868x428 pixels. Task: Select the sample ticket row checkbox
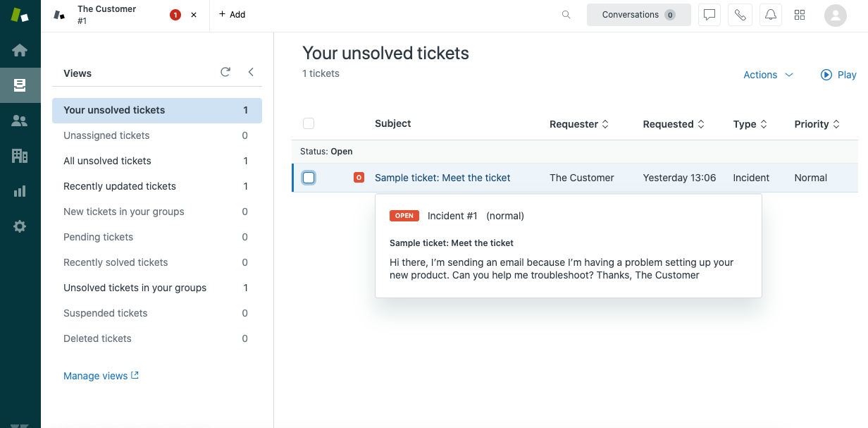309,178
